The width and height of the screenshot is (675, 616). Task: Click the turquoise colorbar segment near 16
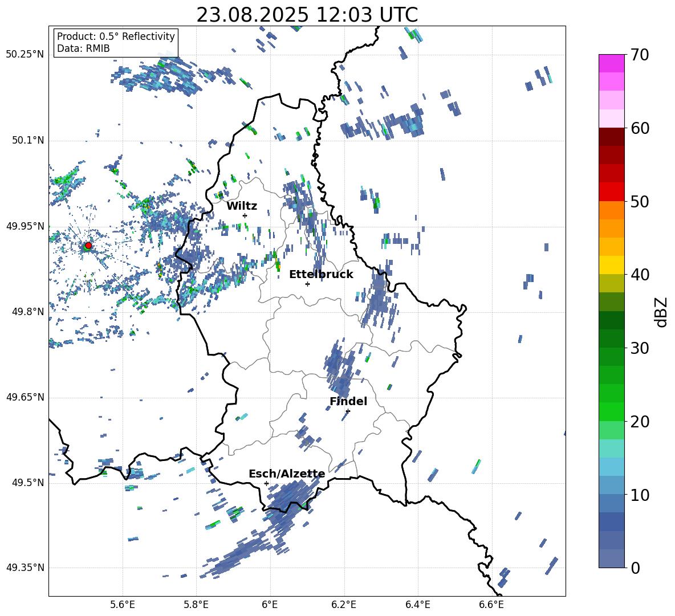pos(611,448)
